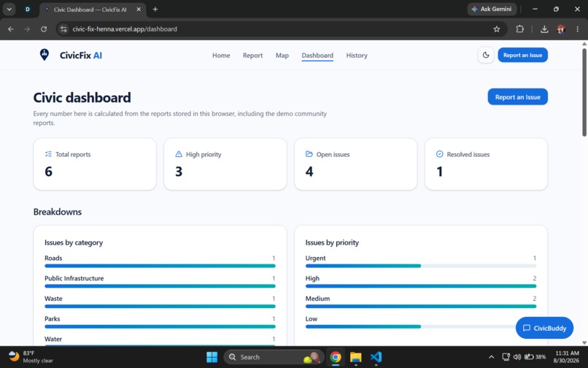The height and width of the screenshot is (368, 588).
Task: Select the Civic Dashboard — CivicFix AI tab
Action: pos(93,9)
